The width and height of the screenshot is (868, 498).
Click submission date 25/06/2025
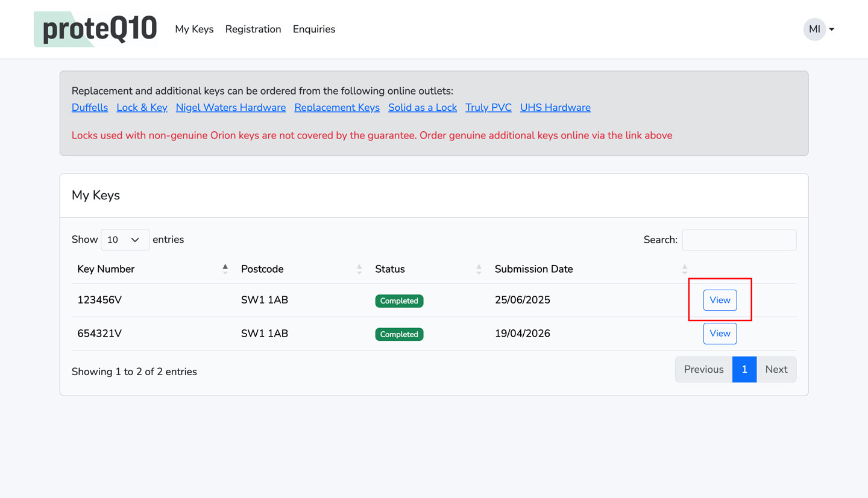click(523, 300)
